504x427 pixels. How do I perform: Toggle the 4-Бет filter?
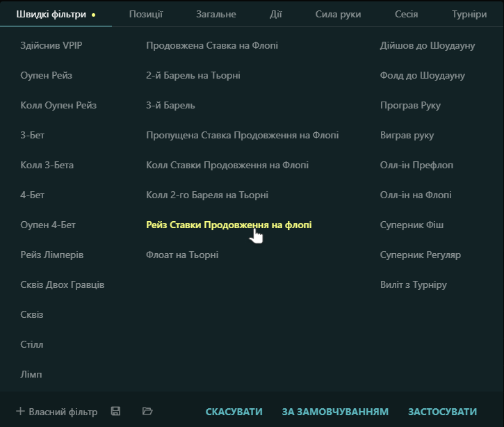[33, 195]
